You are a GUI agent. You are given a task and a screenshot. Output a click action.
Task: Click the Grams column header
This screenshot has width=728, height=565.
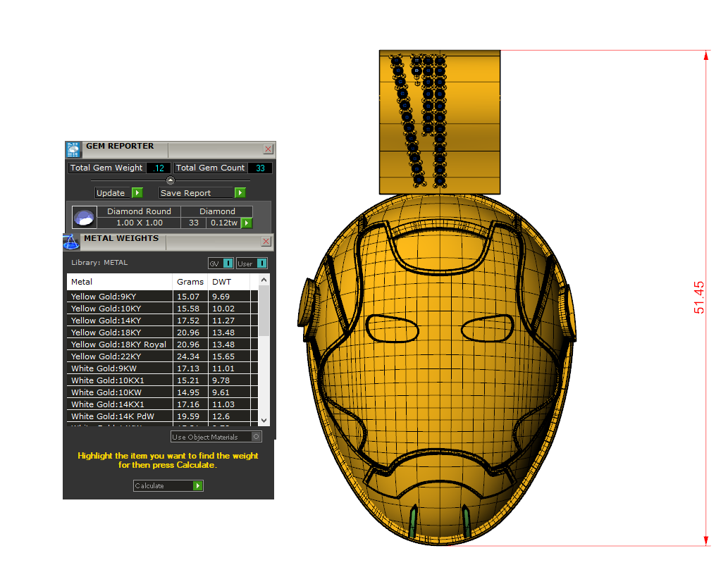(190, 282)
